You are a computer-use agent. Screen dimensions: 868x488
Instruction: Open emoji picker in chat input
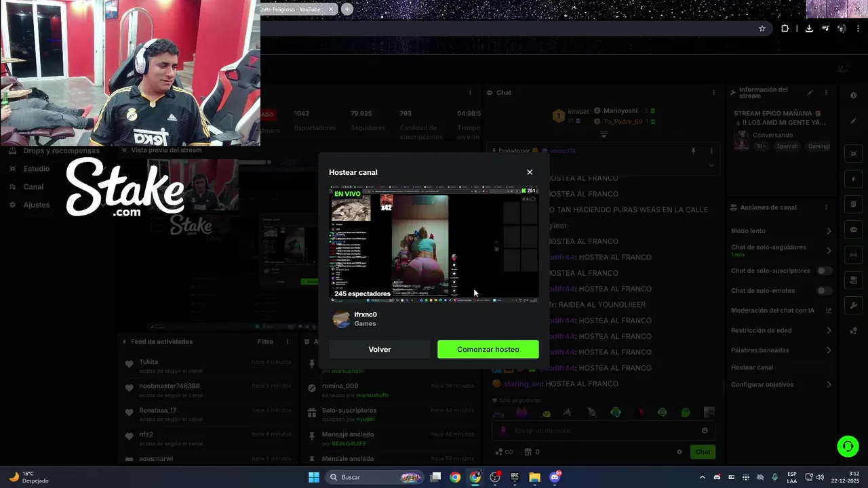pyautogui.click(x=705, y=430)
